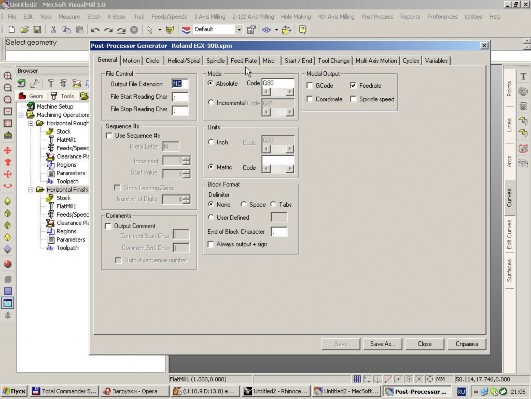Open dropdown arrow next to selection tool

point(160,30)
